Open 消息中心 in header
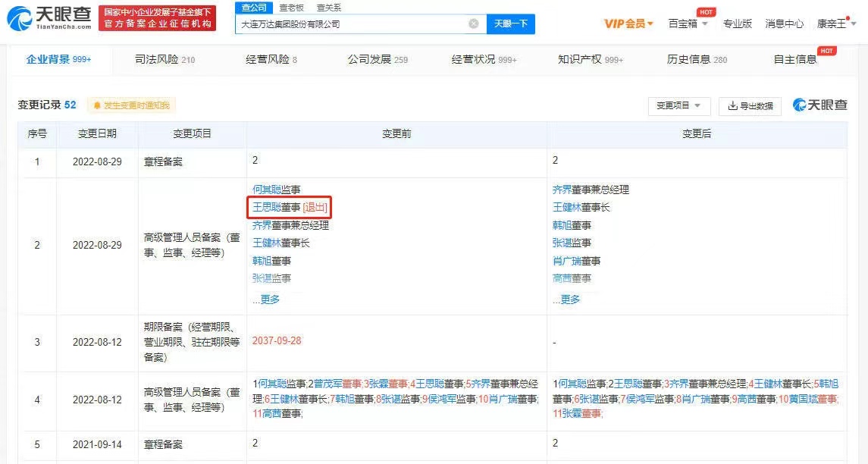Viewport: 868px width, 464px height. pyautogui.click(x=785, y=24)
